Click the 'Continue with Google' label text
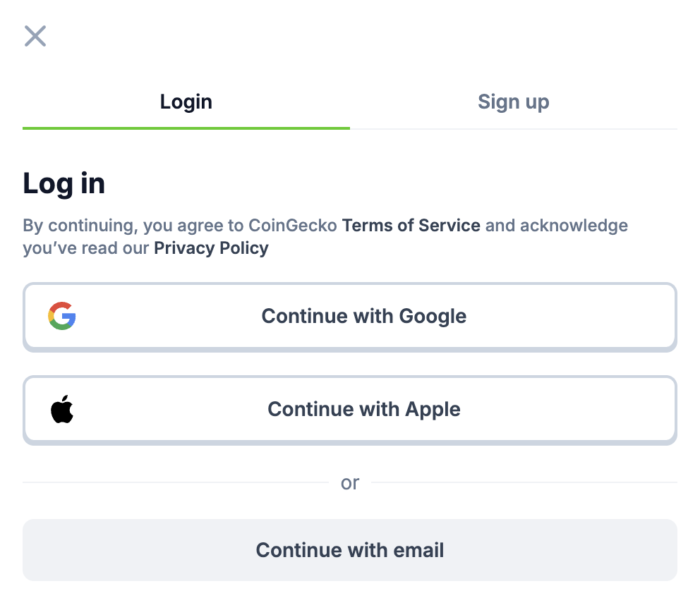Viewport: 700px width, 598px height. click(364, 316)
